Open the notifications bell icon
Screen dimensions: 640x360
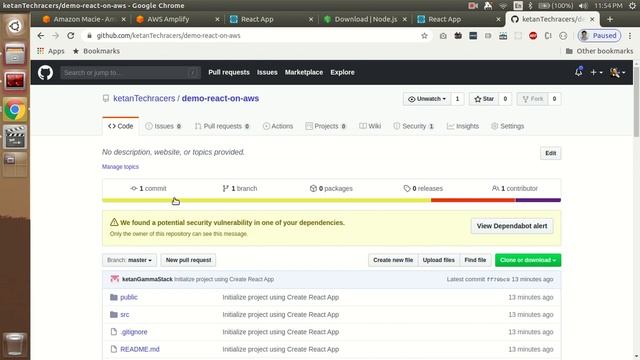click(578, 72)
